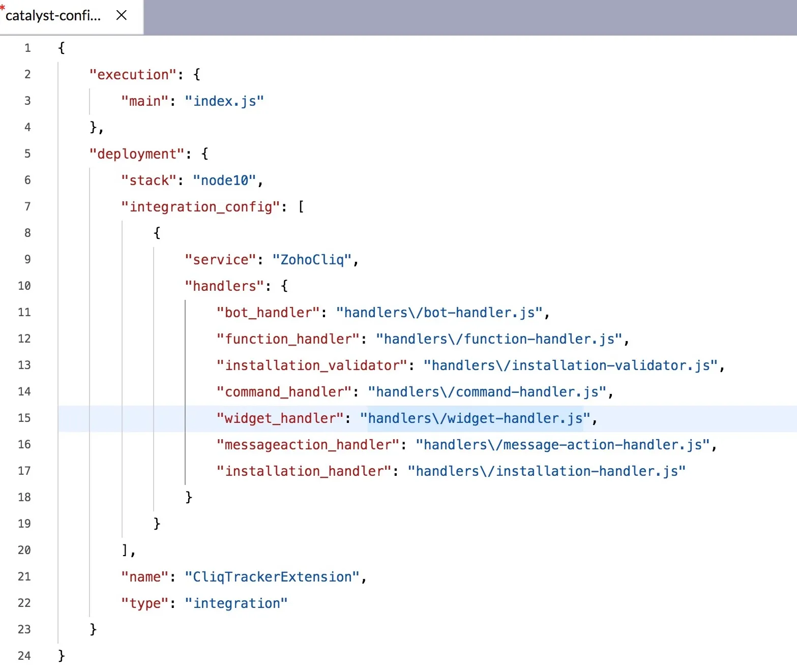The image size is (797, 672).
Task: Click the "messageaction_handler" key
Action: click(308, 445)
